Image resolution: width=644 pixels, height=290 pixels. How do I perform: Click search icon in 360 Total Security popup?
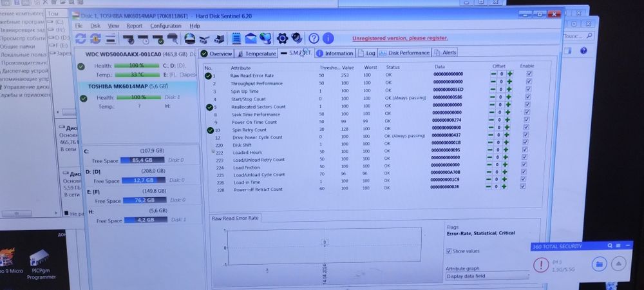point(610,246)
